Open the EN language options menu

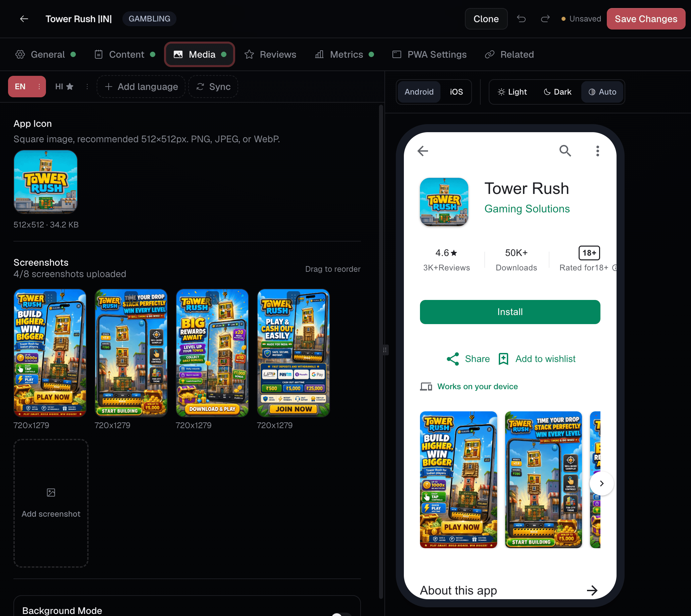click(x=39, y=87)
